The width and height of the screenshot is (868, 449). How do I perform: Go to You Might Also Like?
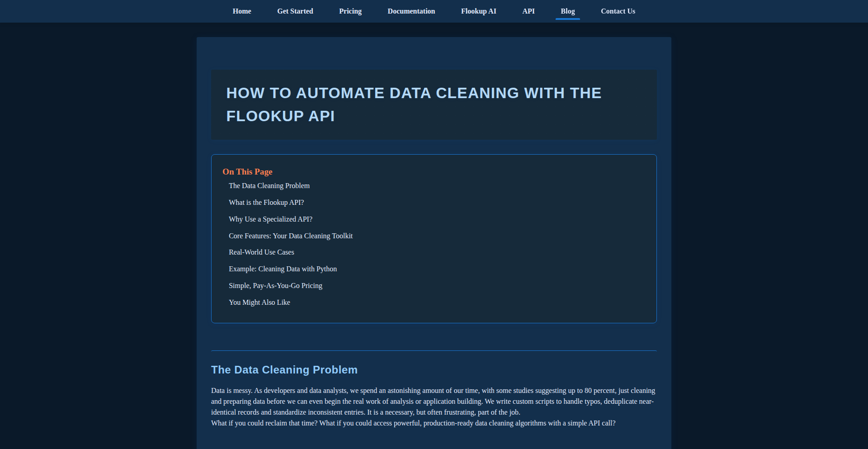[x=259, y=302]
